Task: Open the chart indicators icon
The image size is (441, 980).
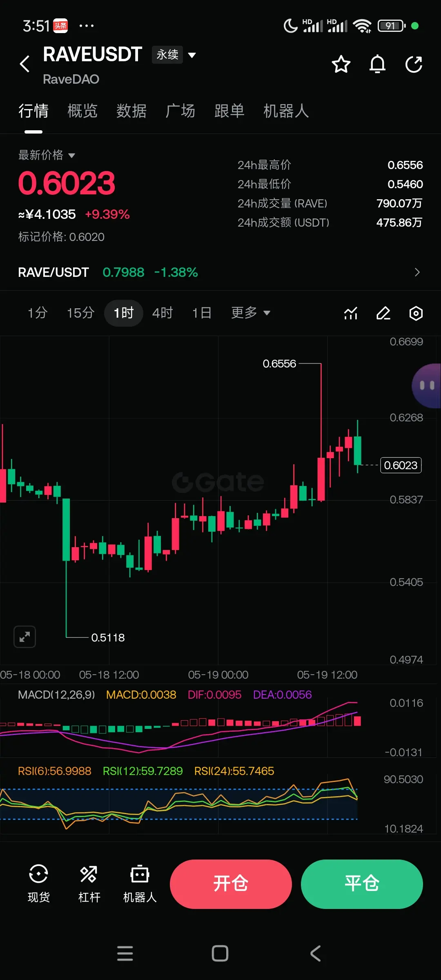Action: point(351,313)
